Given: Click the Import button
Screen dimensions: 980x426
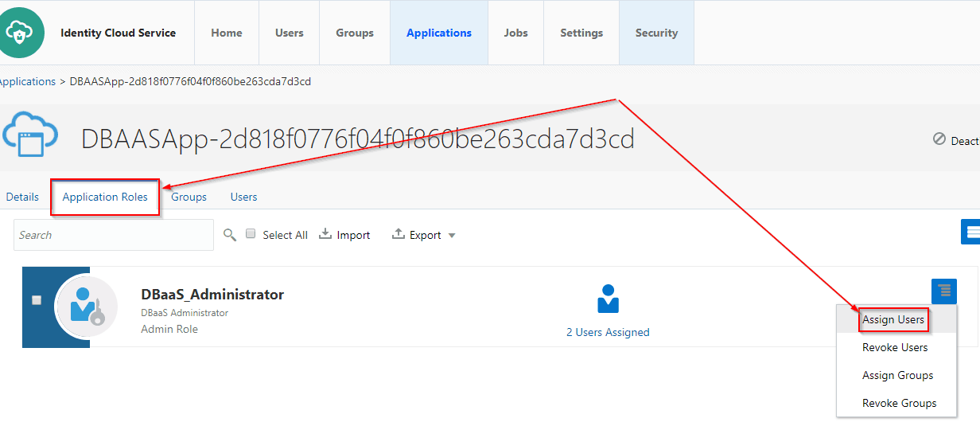Looking at the screenshot, I should (x=345, y=235).
